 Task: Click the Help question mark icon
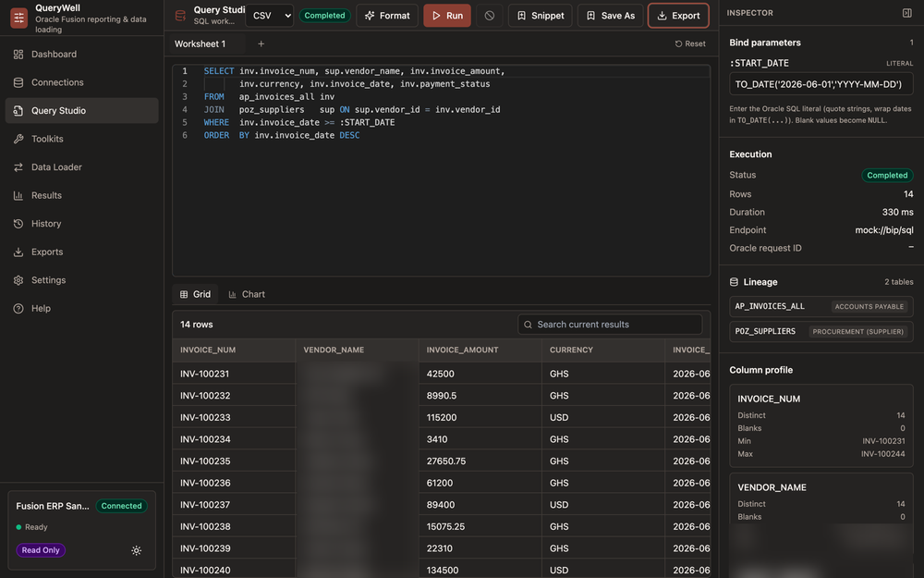coord(18,309)
